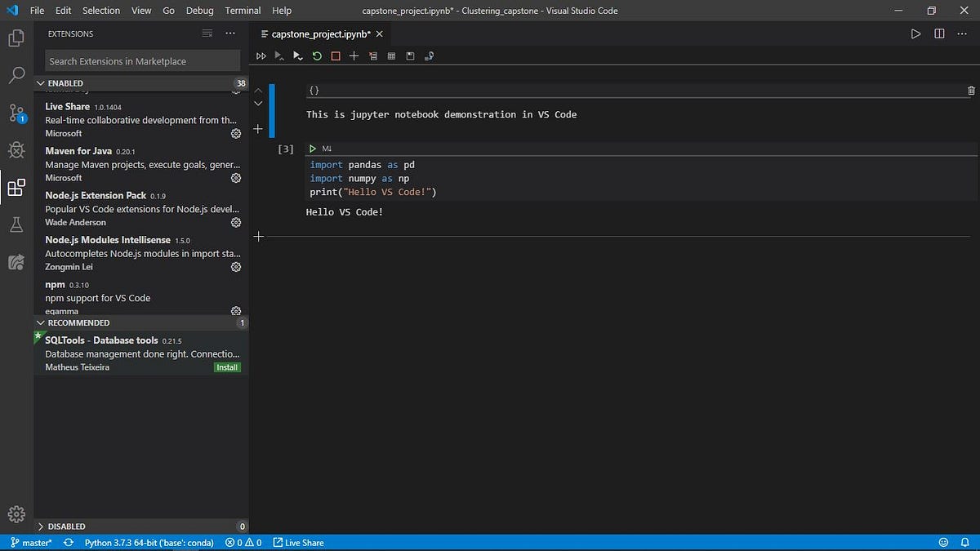
Task: Clear the extensions search results icon
Action: pos(207,33)
